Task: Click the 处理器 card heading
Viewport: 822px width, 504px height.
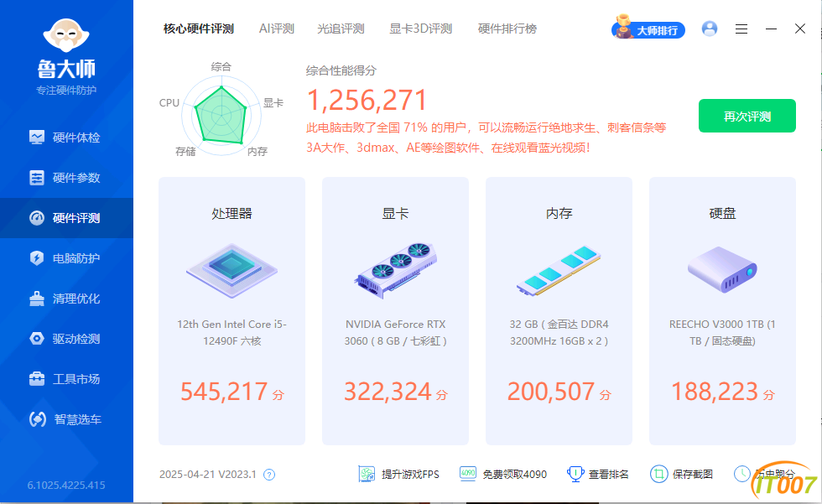Action: coord(232,213)
